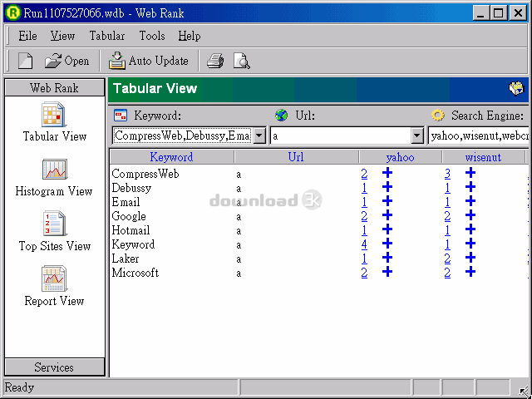Image resolution: width=532 pixels, height=399 pixels.
Task: Click the Web Rank sidebar header tab
Action: click(55, 88)
